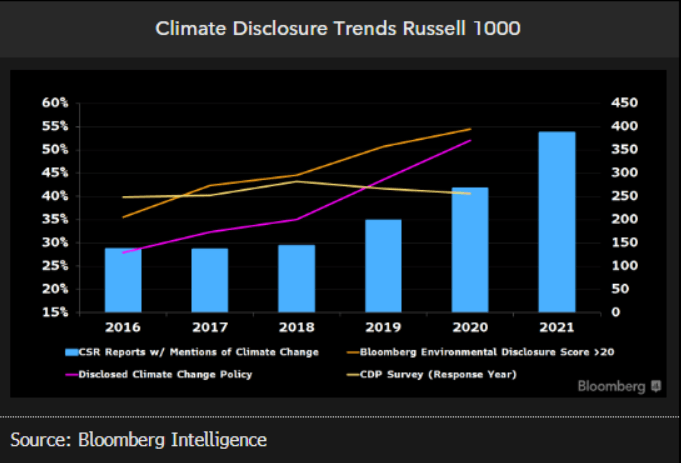681x463 pixels.
Task: Click the 2020 x-axis label
Action: [x=470, y=327]
